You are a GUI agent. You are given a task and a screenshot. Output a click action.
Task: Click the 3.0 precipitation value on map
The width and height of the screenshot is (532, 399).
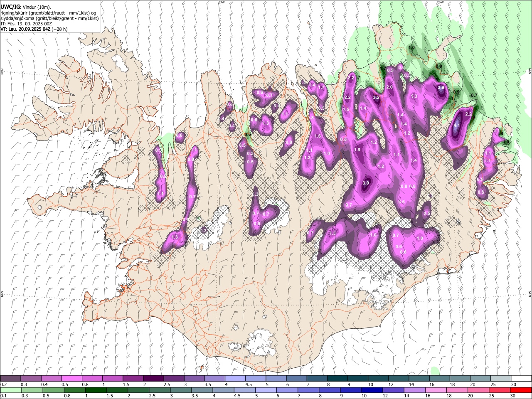click(366, 183)
